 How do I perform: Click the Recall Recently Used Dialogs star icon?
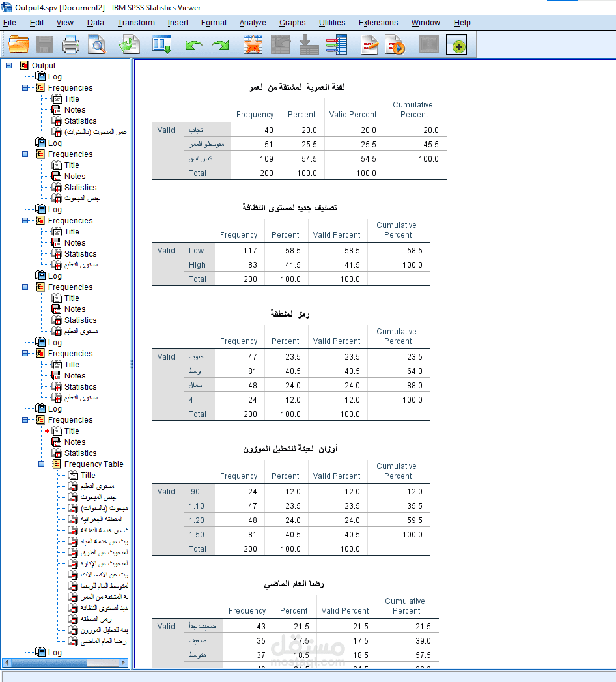253,44
